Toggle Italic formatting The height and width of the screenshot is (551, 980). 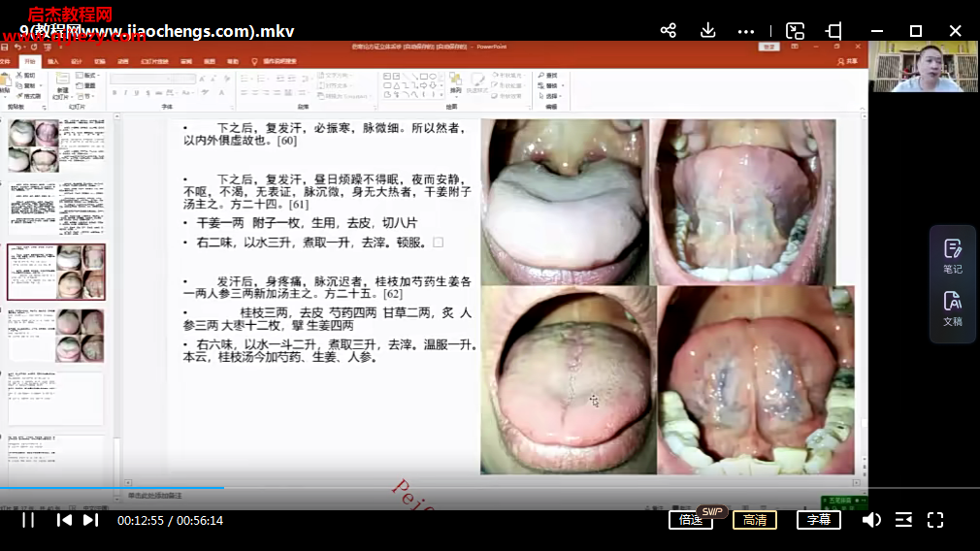(125, 92)
